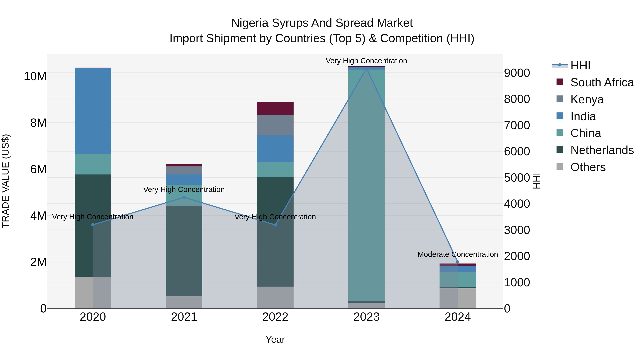
Task: Click the Netherlands dark green legend swatch
Action: (x=560, y=150)
